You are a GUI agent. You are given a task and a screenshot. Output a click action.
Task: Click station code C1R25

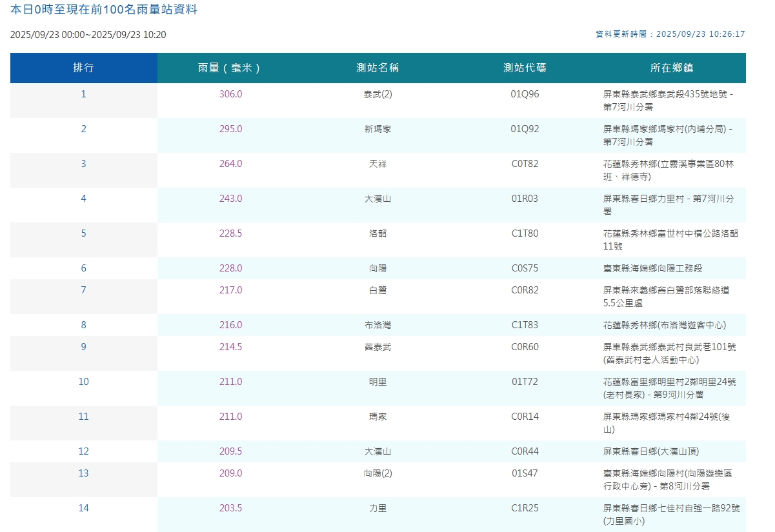525,508
